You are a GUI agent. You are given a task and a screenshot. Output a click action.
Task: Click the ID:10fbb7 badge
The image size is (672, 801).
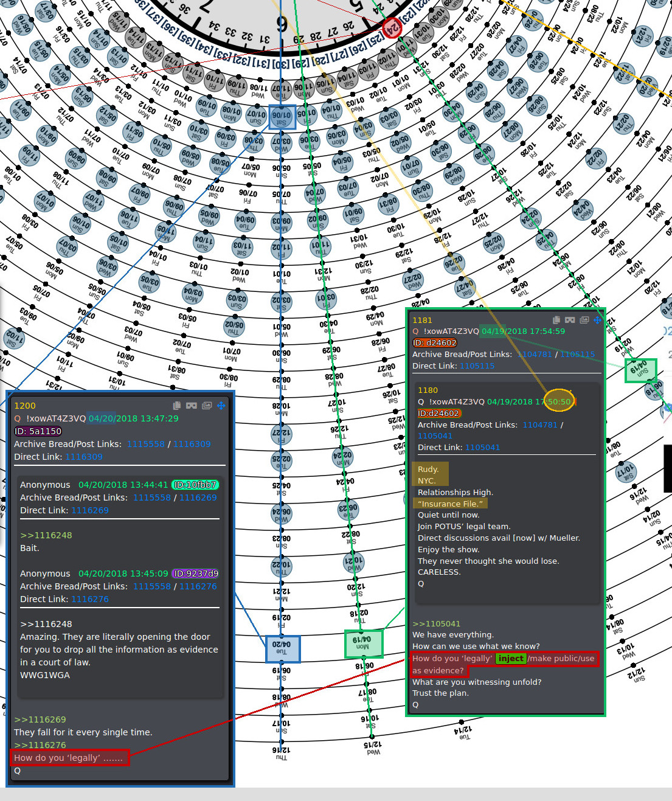click(x=195, y=485)
